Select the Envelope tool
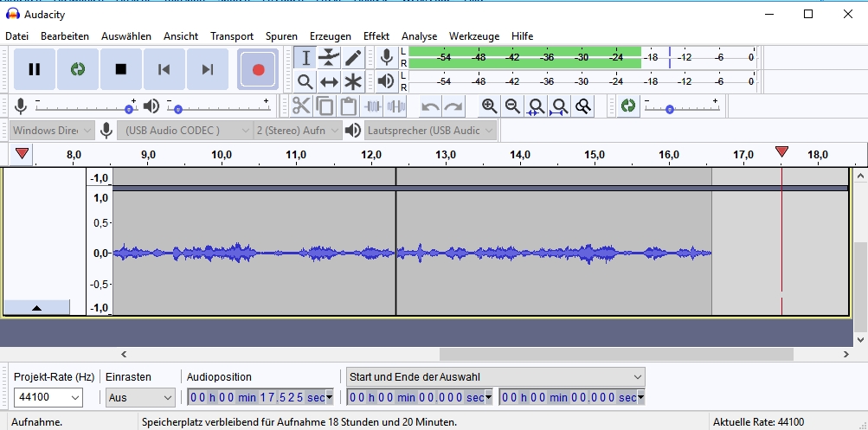The image size is (868, 430). click(x=329, y=58)
